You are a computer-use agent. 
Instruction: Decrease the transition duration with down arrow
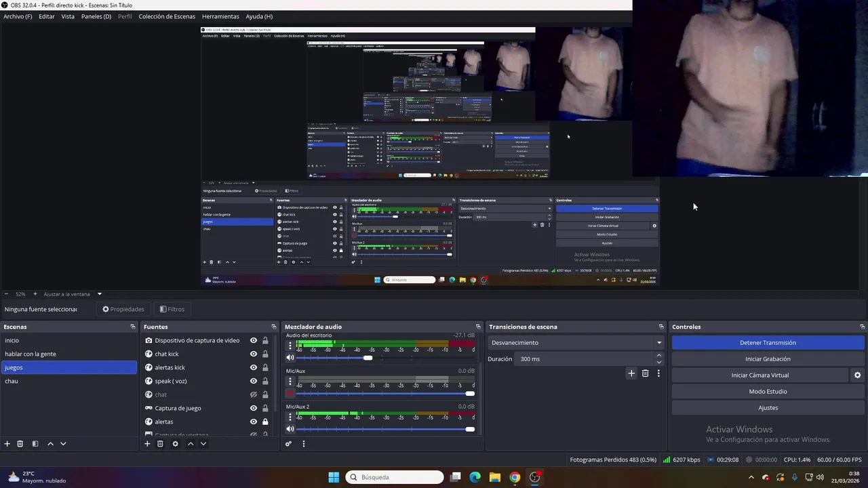(x=658, y=362)
